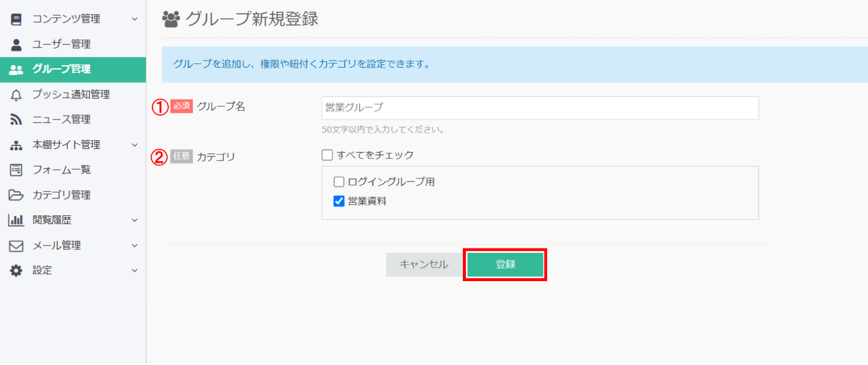
Task: Select the bar chart icon for 閲覧履歴
Action: click(16, 220)
